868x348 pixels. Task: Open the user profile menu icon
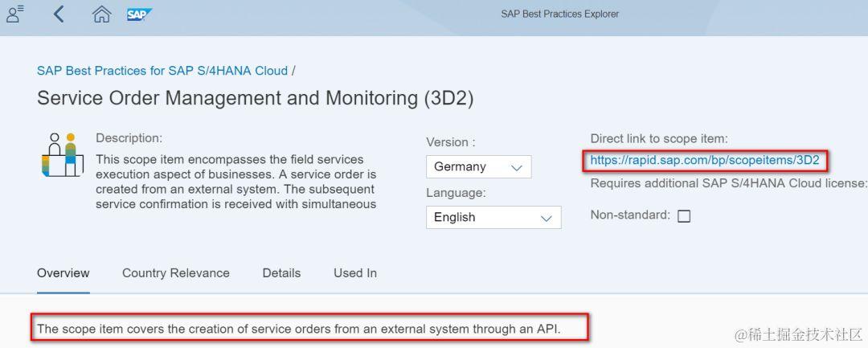(15, 14)
